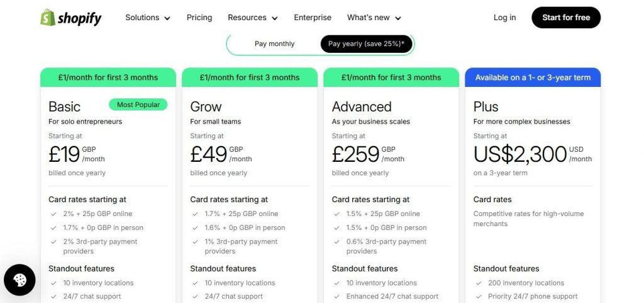Image resolution: width=644 pixels, height=303 pixels.
Task: Click the Shopify bag logo icon
Action: [x=48, y=18]
